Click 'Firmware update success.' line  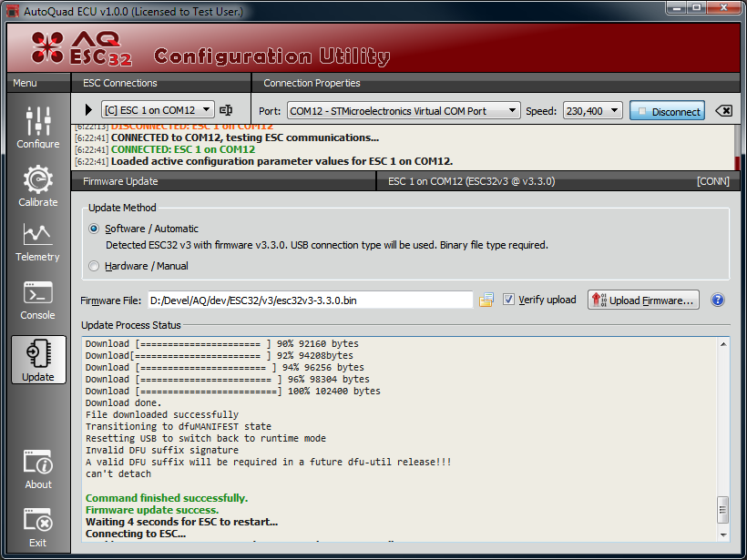152,510
